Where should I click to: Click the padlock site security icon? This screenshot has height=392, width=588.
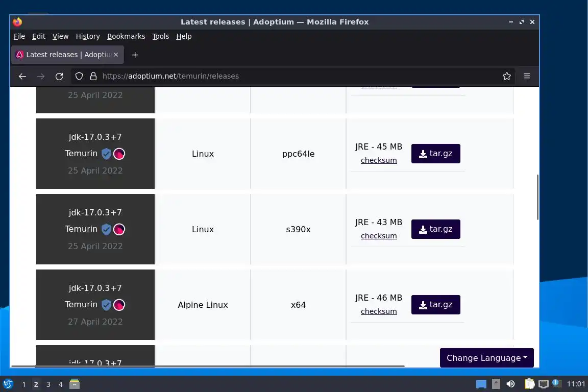(93, 76)
